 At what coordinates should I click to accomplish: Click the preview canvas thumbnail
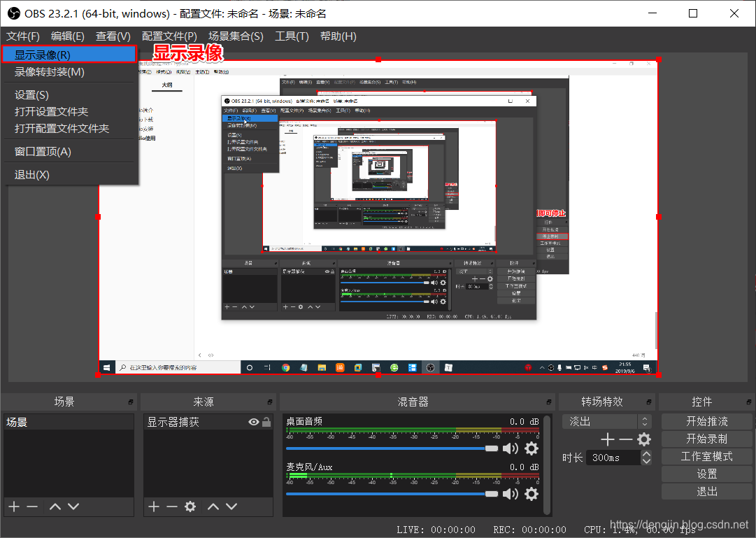(378, 217)
